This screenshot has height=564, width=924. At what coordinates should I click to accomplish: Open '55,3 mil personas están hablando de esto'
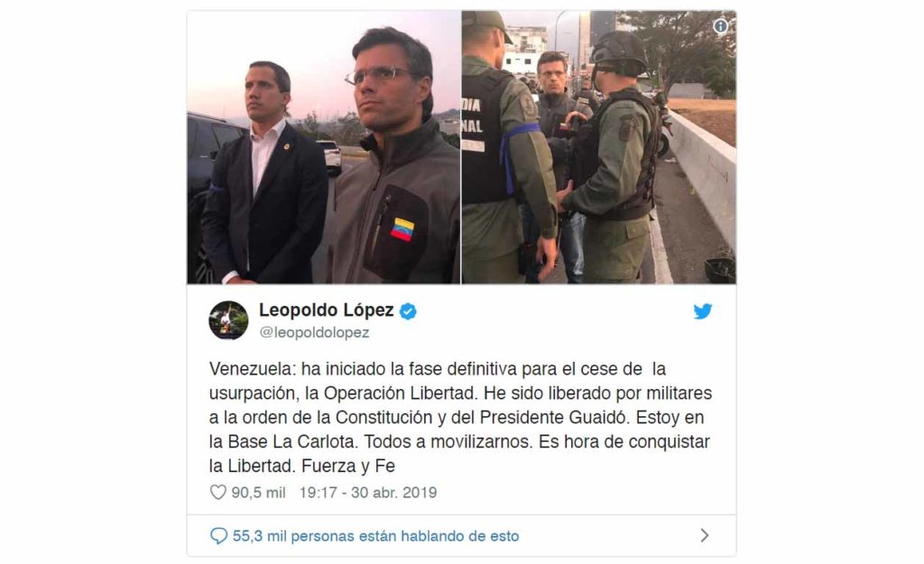[375, 536]
